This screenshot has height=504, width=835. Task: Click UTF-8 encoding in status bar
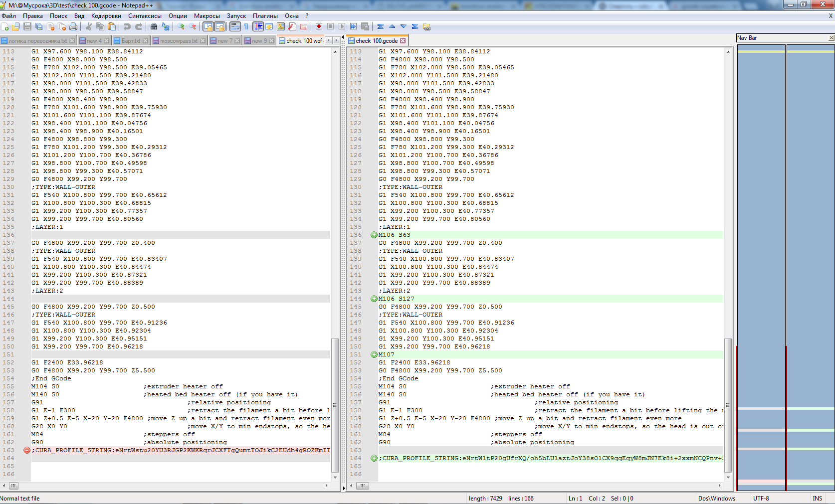[x=761, y=498]
